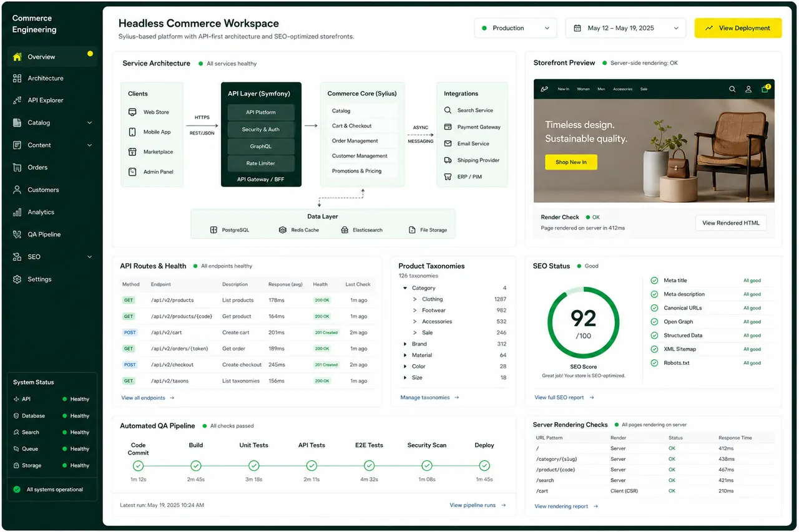Click the SEO score 92 progress ring
Viewport: 799px width, 532px height.
click(584, 322)
